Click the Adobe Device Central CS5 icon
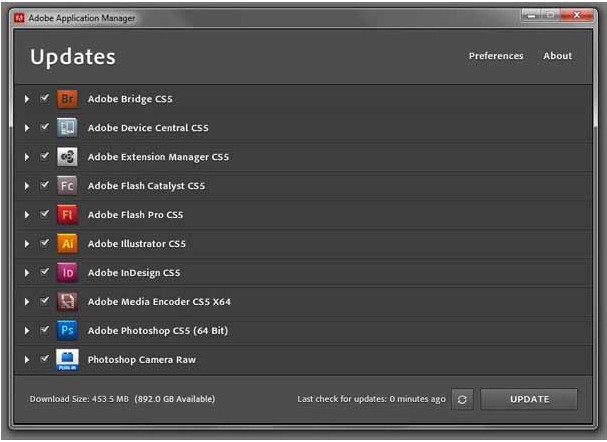Image resolution: width=607 pixels, height=442 pixels. (67, 128)
